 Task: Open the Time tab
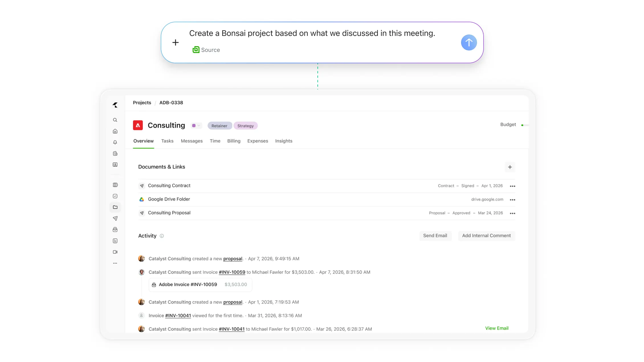click(215, 141)
